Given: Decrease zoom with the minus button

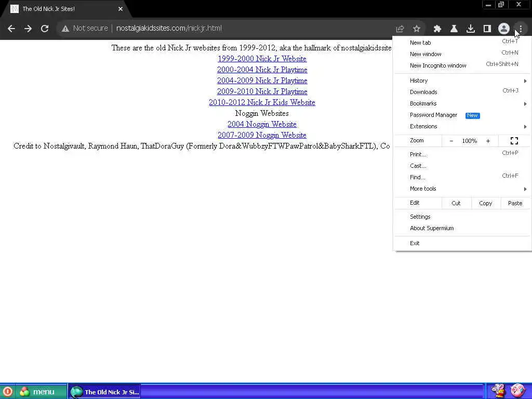Looking at the screenshot, I should coord(451,141).
